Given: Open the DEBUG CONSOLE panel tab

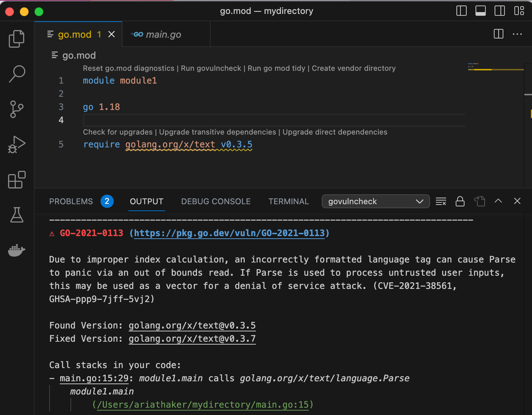Looking at the screenshot, I should [x=216, y=201].
